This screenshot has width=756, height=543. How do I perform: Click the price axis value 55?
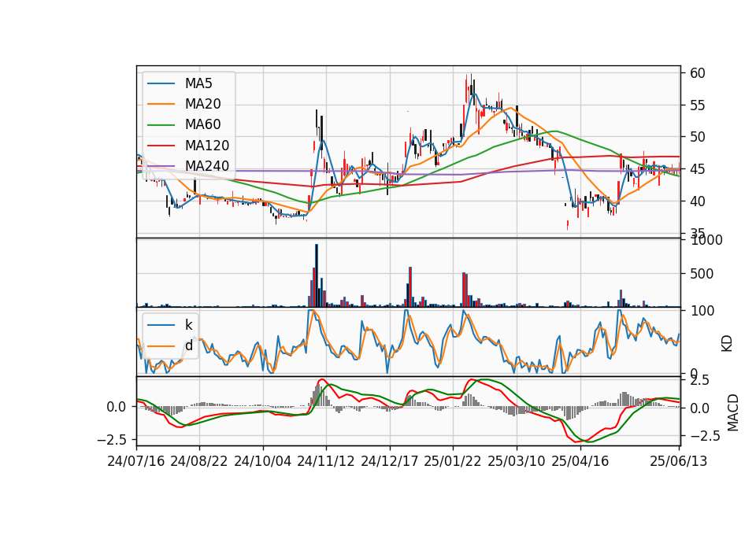tap(698, 105)
